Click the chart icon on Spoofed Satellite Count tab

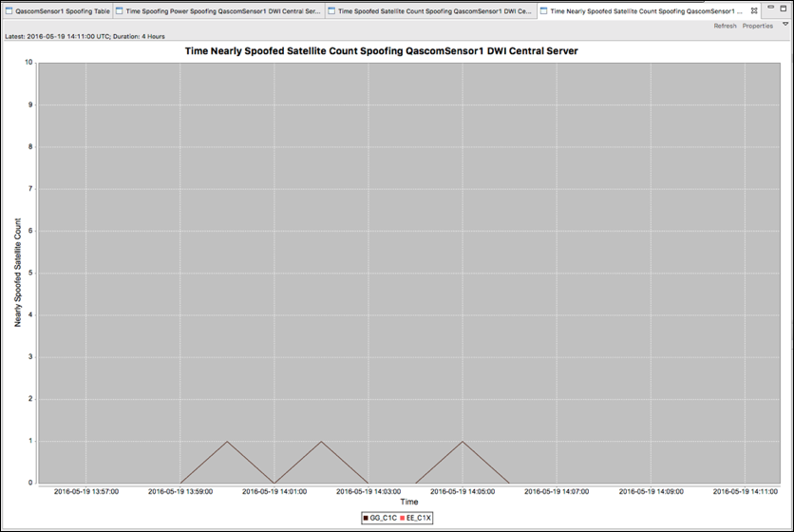(332, 11)
